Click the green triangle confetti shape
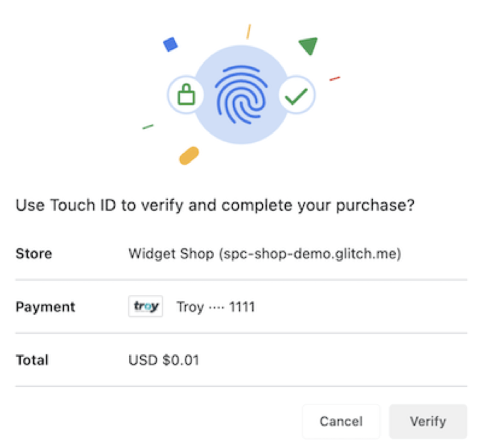Screen dimensions: 497x448 [308, 45]
